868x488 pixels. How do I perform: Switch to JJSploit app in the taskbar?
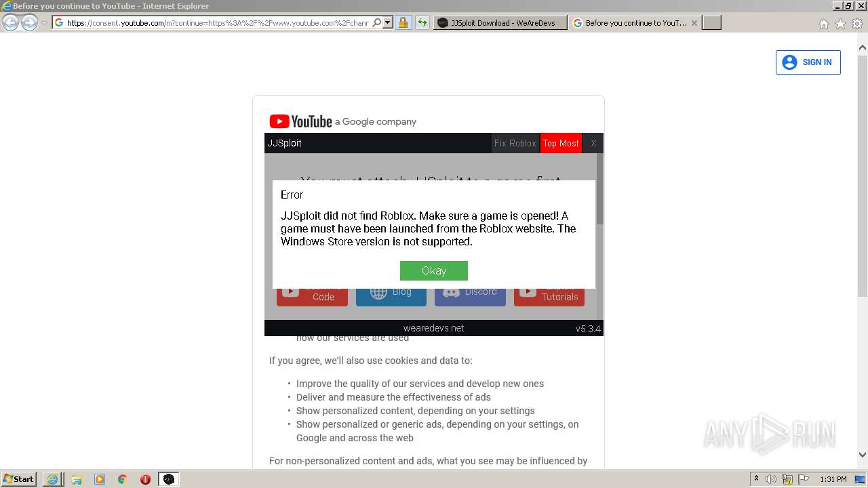[x=169, y=479]
